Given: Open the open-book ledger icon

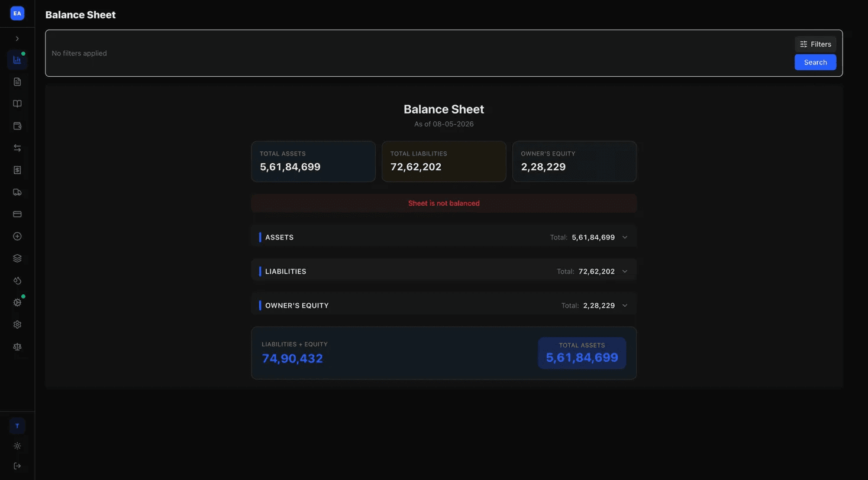Looking at the screenshot, I should click(17, 104).
